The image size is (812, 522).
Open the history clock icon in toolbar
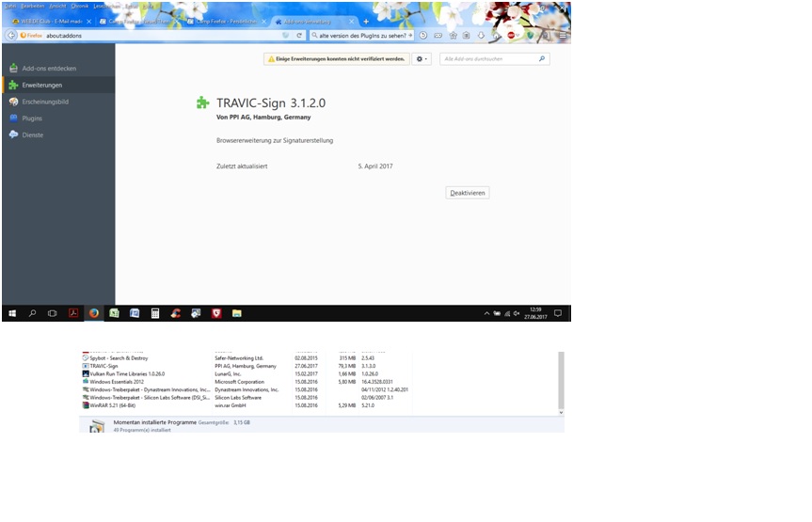pos(423,35)
